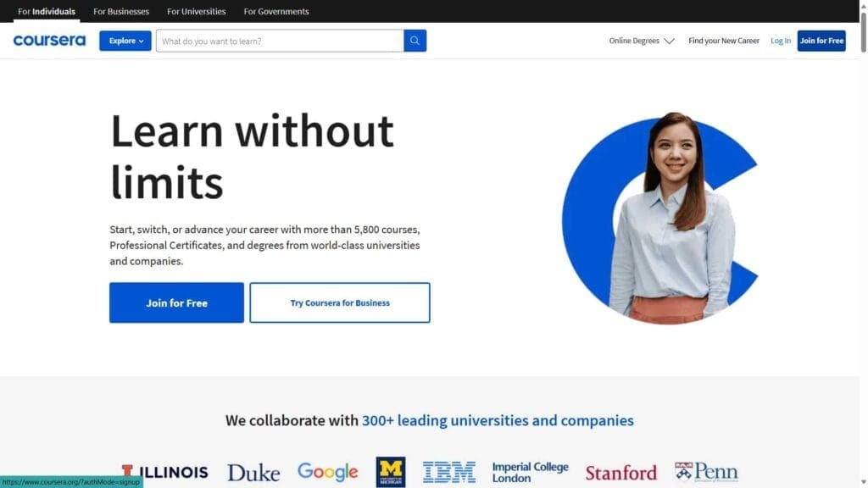Open the Log In page
The image size is (868, 488).
click(780, 40)
